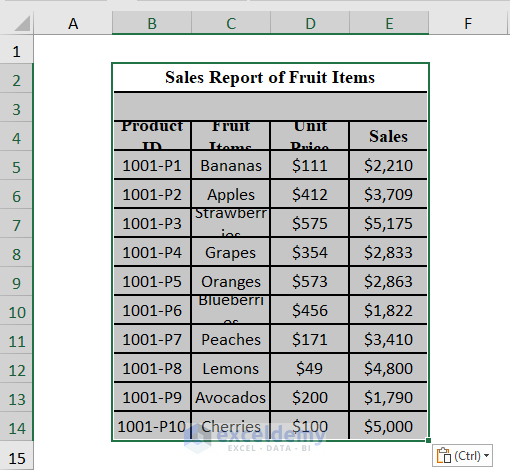Select column D header
Viewport: 510px width, 470px height.
tap(310, 23)
